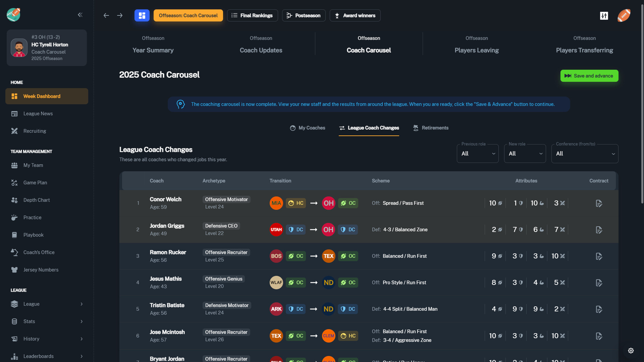Click the football icon in top-right corner

624,15
